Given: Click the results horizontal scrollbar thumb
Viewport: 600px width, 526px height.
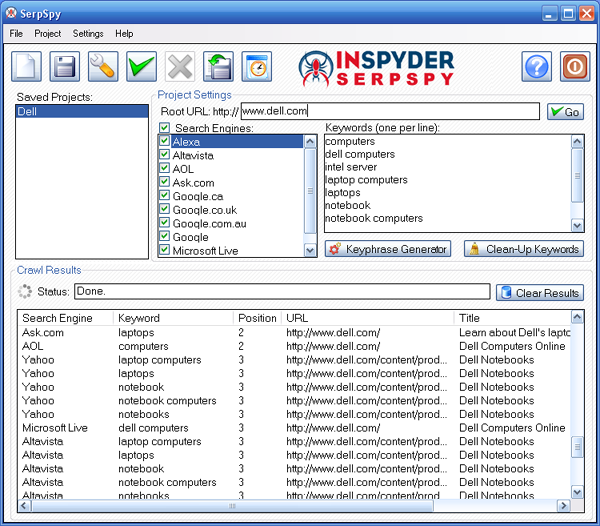Looking at the screenshot, I should [x=232, y=506].
